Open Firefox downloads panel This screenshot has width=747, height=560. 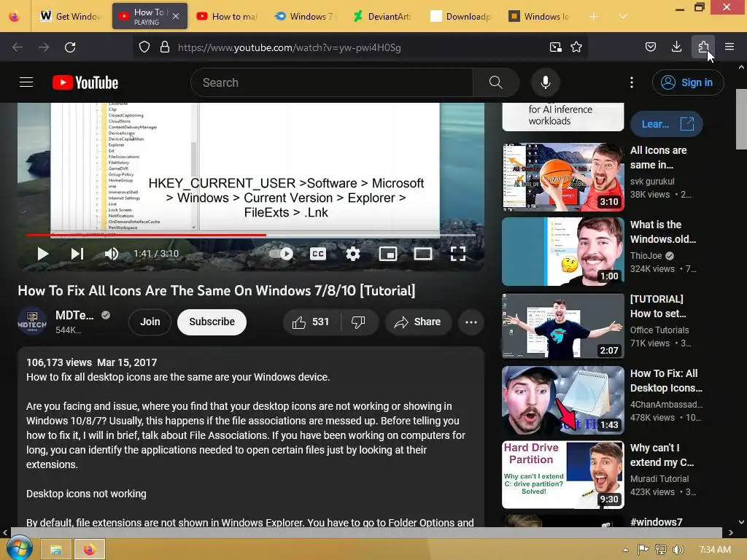tap(676, 47)
